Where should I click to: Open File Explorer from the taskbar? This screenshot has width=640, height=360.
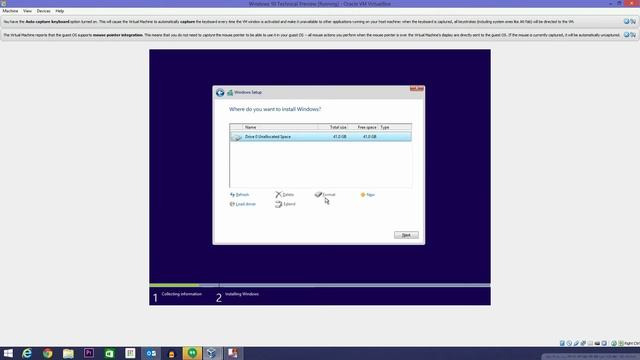pyautogui.click(x=68, y=353)
